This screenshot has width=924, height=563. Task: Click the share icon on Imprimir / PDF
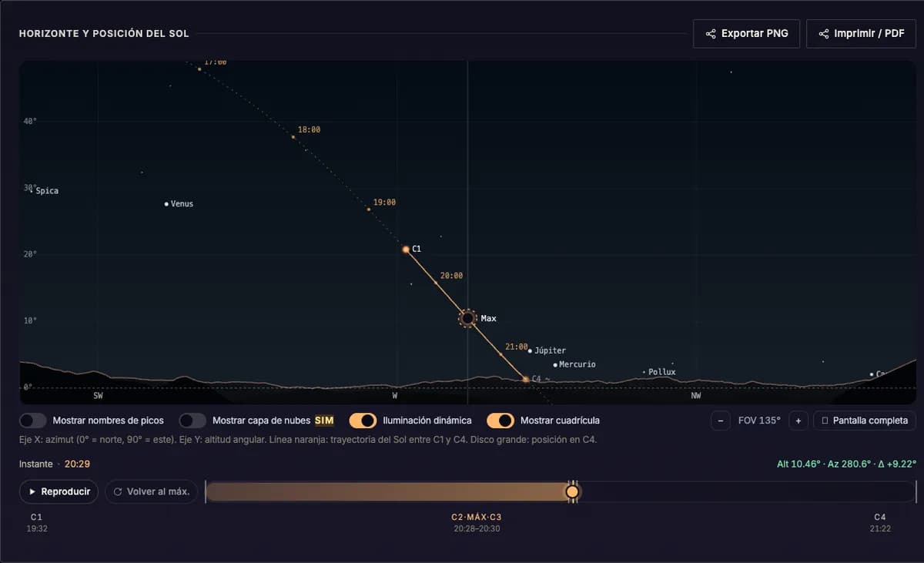(824, 34)
